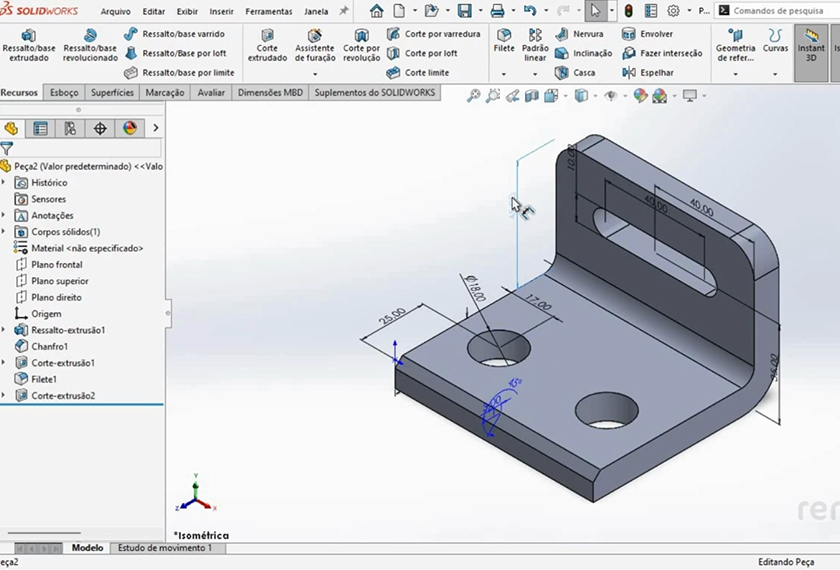Image resolution: width=840 pixels, height=570 pixels.
Task: Select Plano frontal in feature tree
Action: [56, 265]
